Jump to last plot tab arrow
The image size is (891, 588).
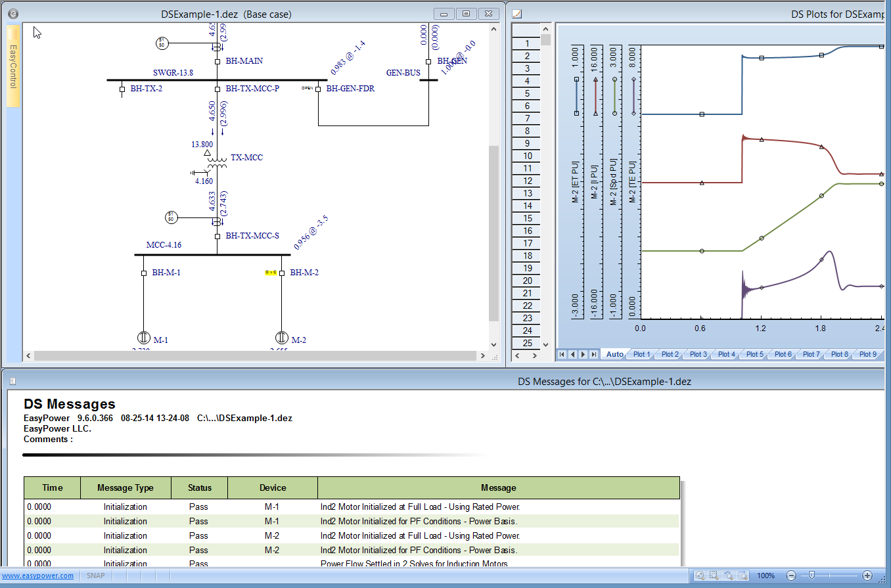(x=593, y=354)
